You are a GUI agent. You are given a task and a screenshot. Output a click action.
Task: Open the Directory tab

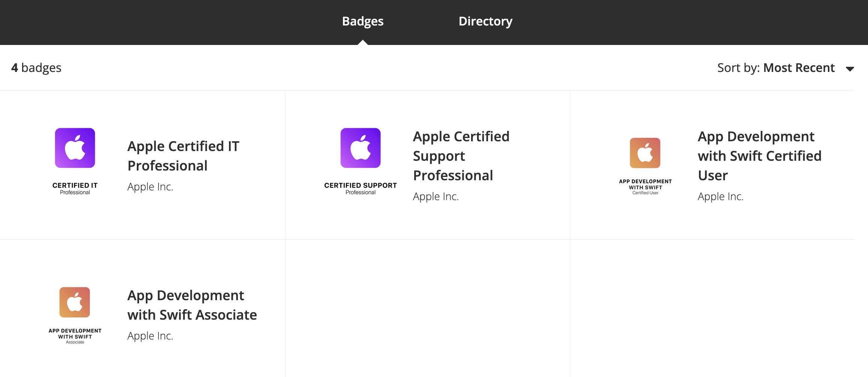[x=485, y=21]
